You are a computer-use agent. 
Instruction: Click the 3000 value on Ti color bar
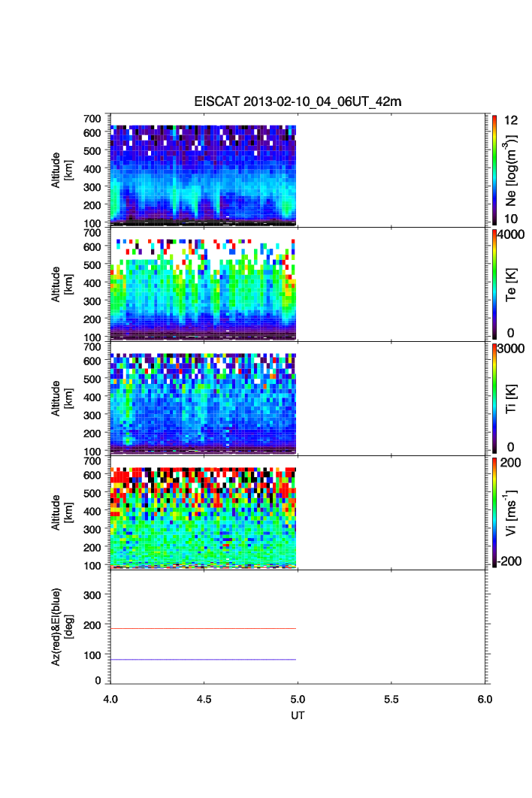click(x=511, y=348)
